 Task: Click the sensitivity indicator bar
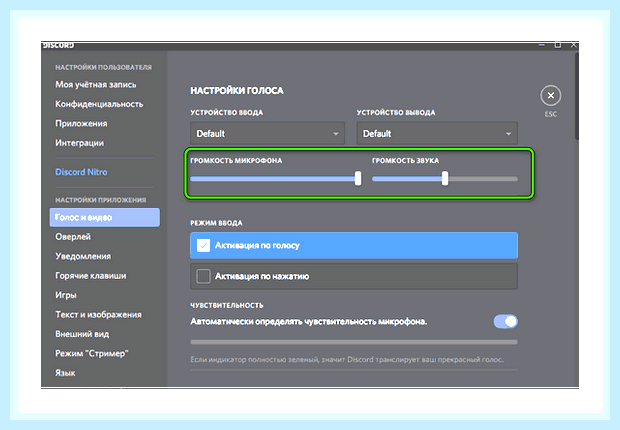(x=354, y=342)
